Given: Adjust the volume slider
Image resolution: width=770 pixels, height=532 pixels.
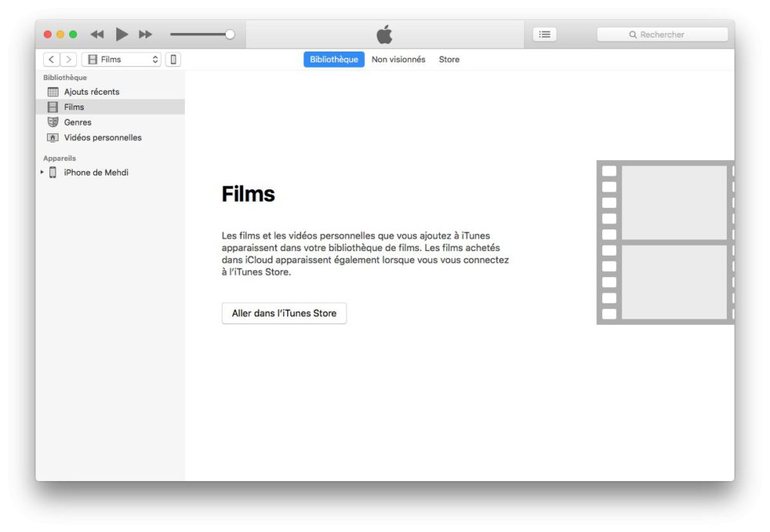Looking at the screenshot, I should pyautogui.click(x=229, y=34).
